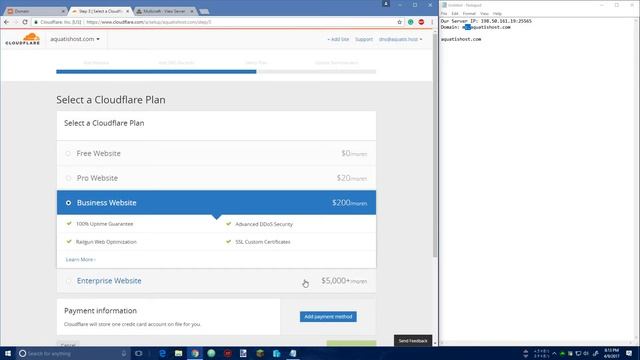Image resolution: width=640 pixels, height=360 pixels.
Task: Click the green extension icon in Chrome toolbar
Action: click(411, 22)
